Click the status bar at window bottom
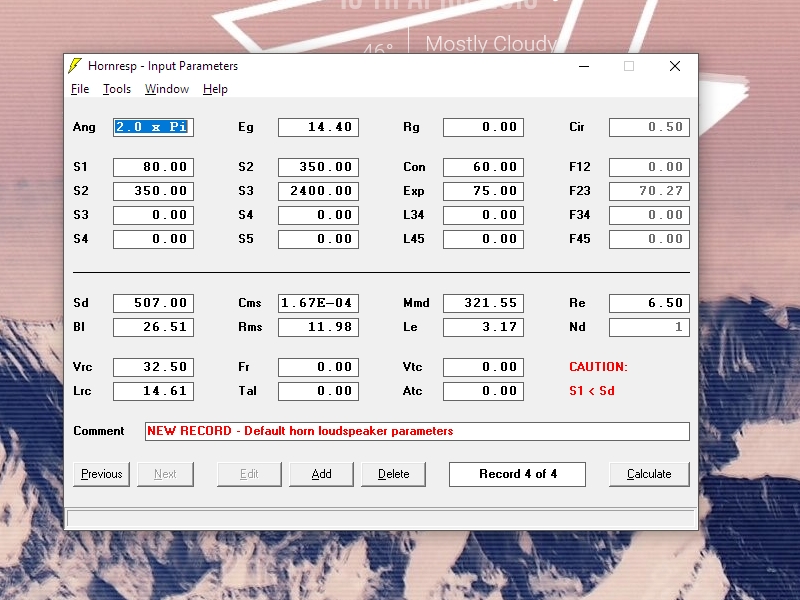 click(381, 519)
